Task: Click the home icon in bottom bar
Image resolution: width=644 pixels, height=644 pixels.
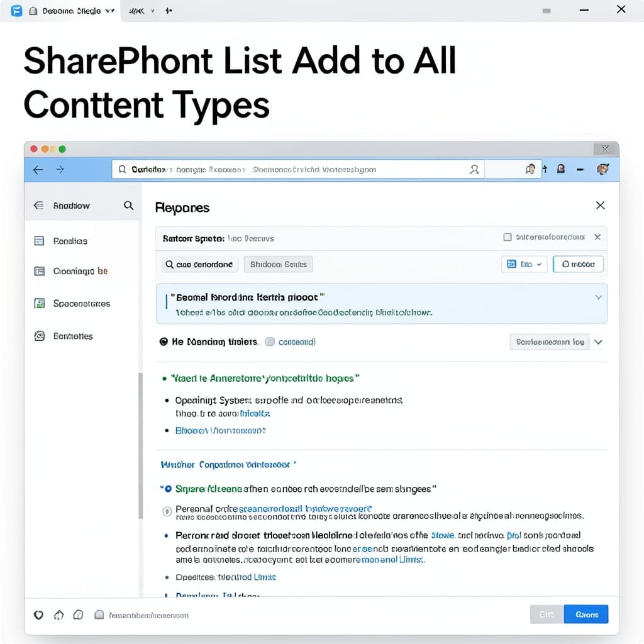Action: (58, 614)
